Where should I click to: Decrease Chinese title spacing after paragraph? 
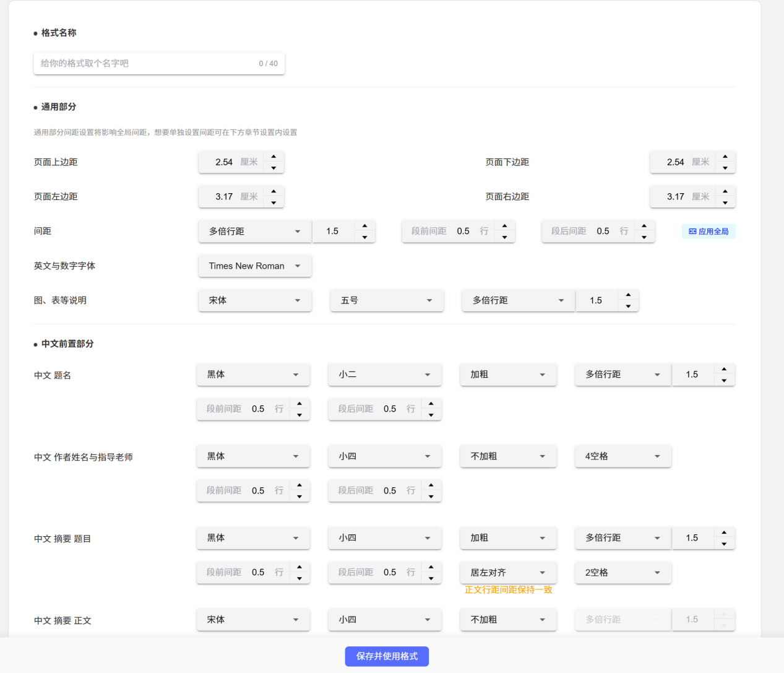tap(431, 415)
